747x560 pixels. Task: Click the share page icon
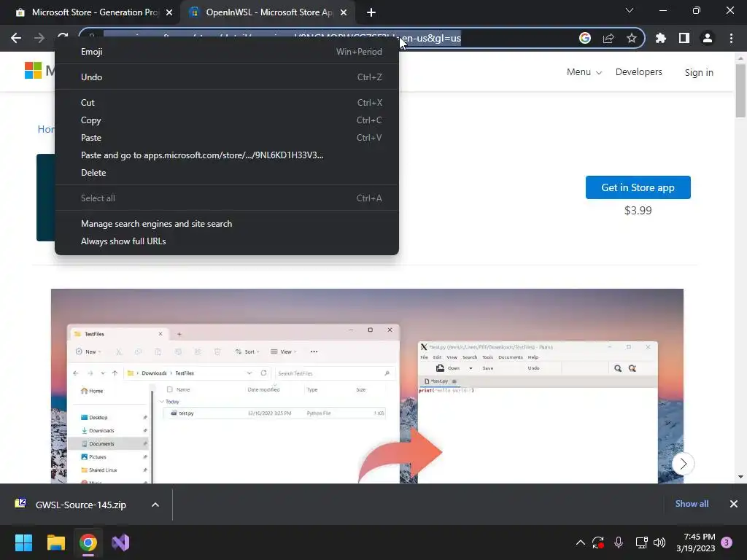pyautogui.click(x=608, y=38)
